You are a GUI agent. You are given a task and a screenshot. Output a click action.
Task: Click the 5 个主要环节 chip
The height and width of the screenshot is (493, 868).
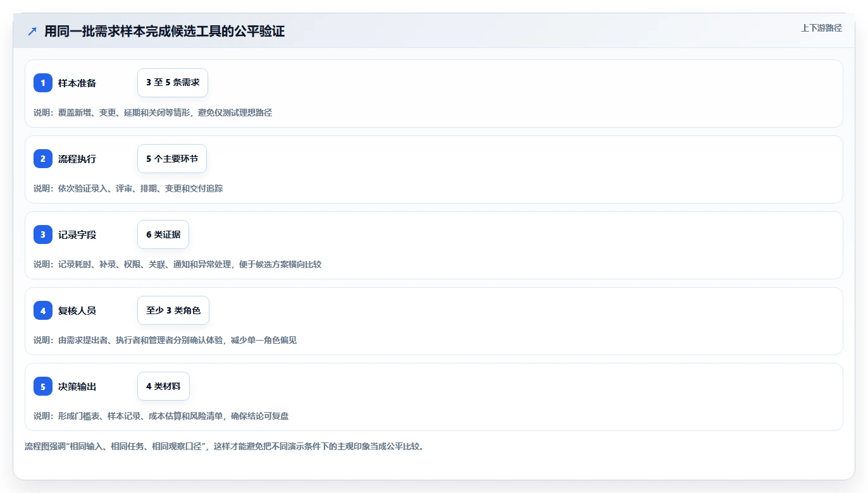tap(172, 159)
